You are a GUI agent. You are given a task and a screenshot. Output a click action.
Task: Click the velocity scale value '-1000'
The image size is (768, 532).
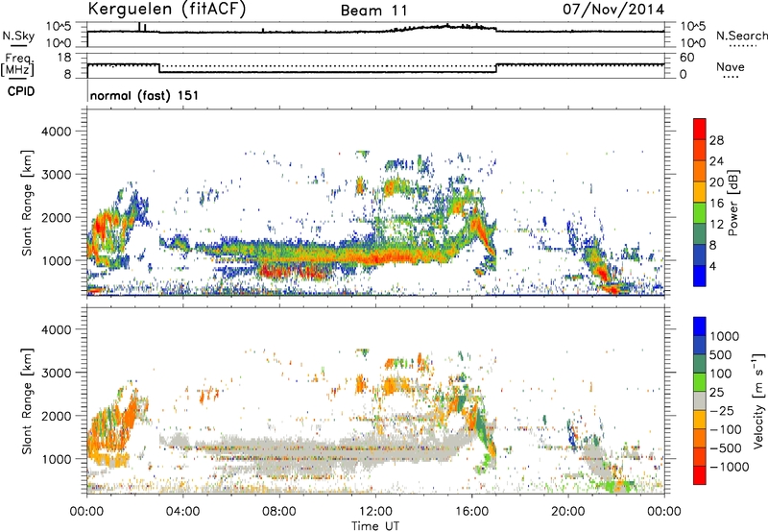(729, 467)
